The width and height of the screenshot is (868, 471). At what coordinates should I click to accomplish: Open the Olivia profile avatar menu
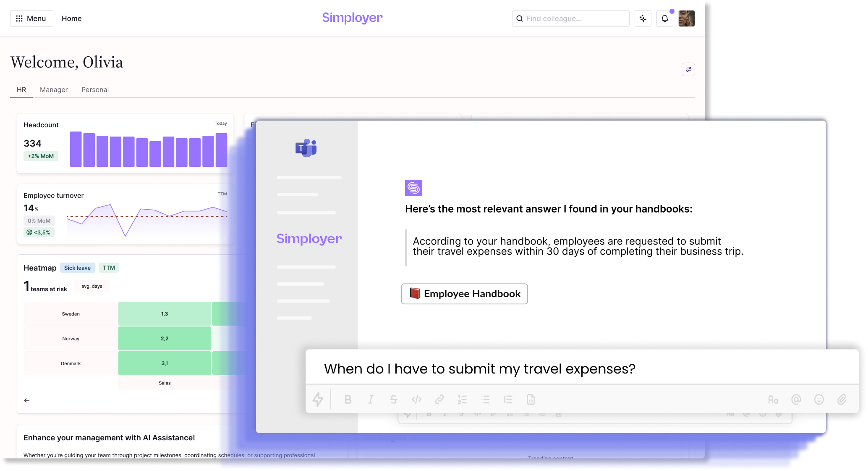pyautogui.click(x=686, y=18)
